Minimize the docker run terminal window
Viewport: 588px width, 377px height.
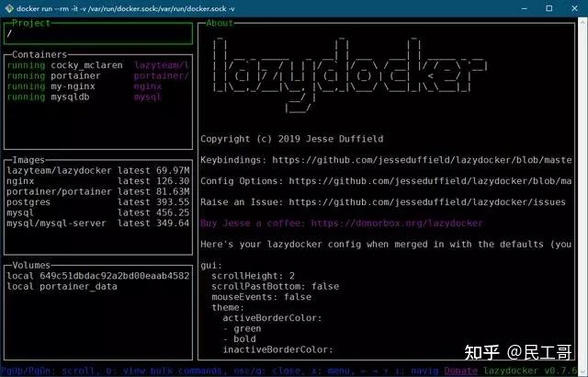(x=525, y=8)
